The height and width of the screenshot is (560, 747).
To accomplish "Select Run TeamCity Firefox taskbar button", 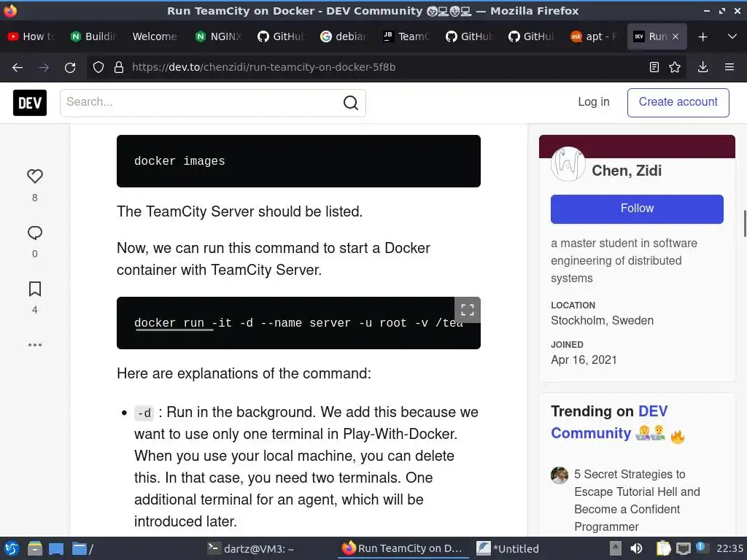I will [403, 548].
